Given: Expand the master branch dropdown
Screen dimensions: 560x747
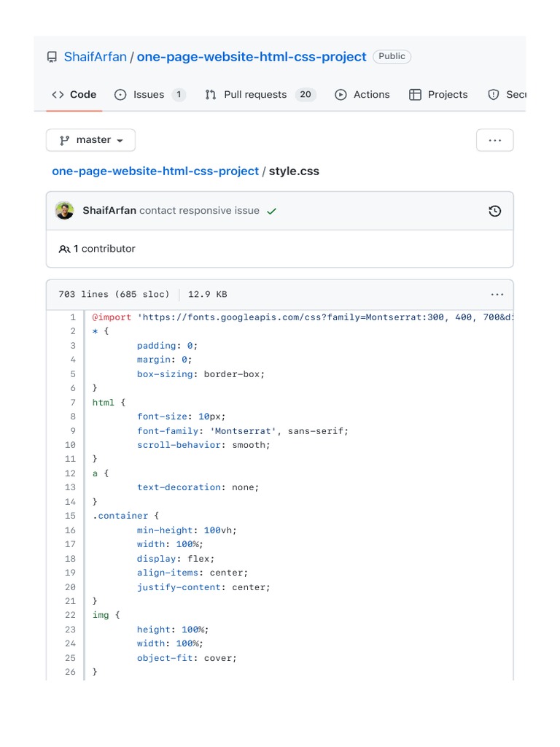Looking at the screenshot, I should (x=90, y=140).
